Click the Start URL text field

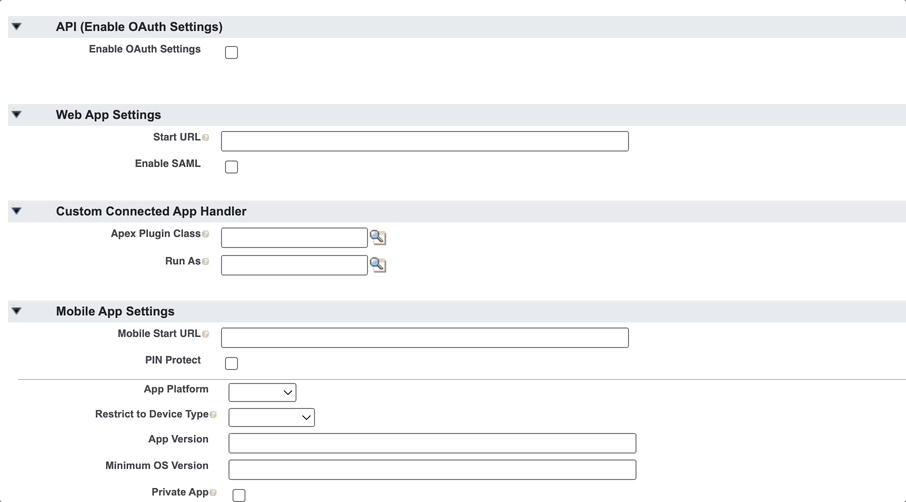(424, 141)
